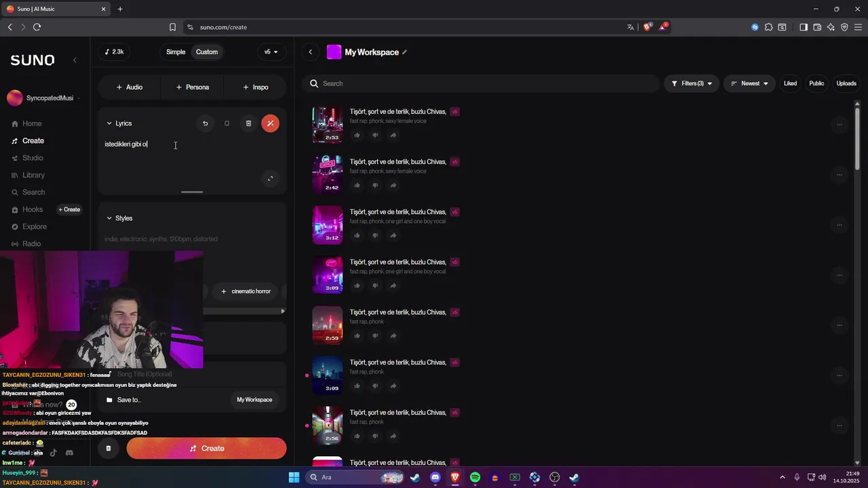Screen dimensions: 868x488
Task: Switch to Simple creation mode
Action: click(176, 52)
